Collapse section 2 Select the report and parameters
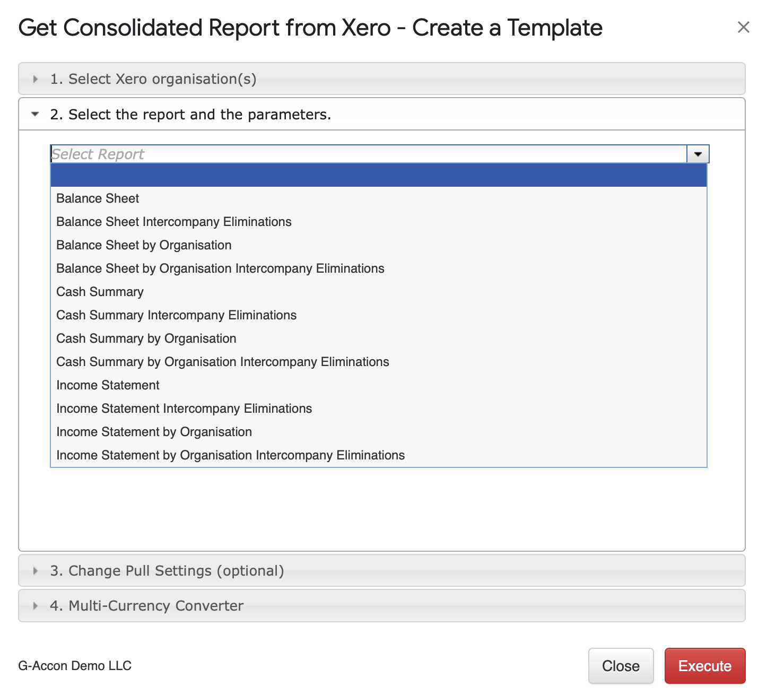 pyautogui.click(x=381, y=114)
